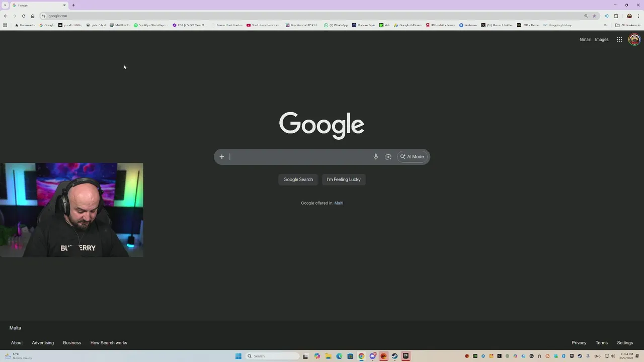Click the plus icon in search box

[x=221, y=156]
